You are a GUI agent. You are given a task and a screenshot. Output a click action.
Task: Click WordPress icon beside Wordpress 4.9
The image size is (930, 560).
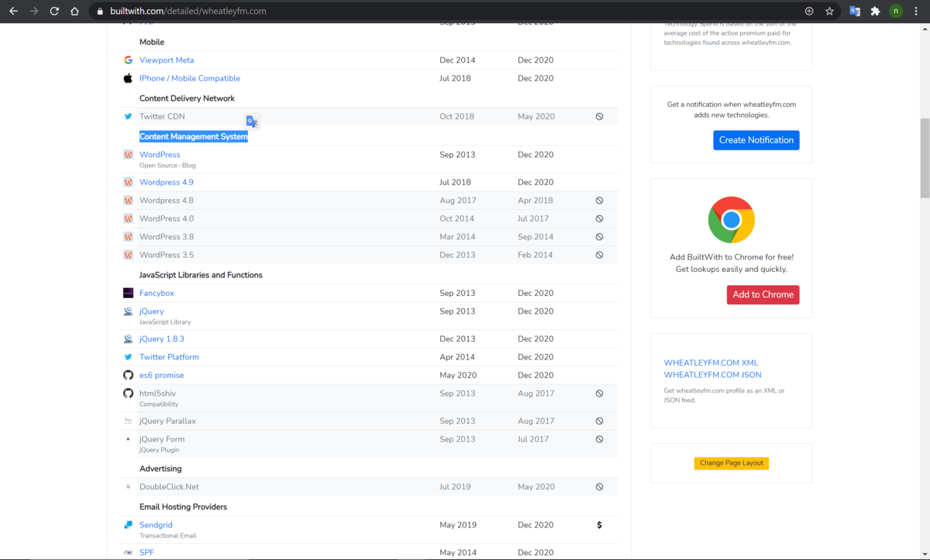(x=128, y=182)
